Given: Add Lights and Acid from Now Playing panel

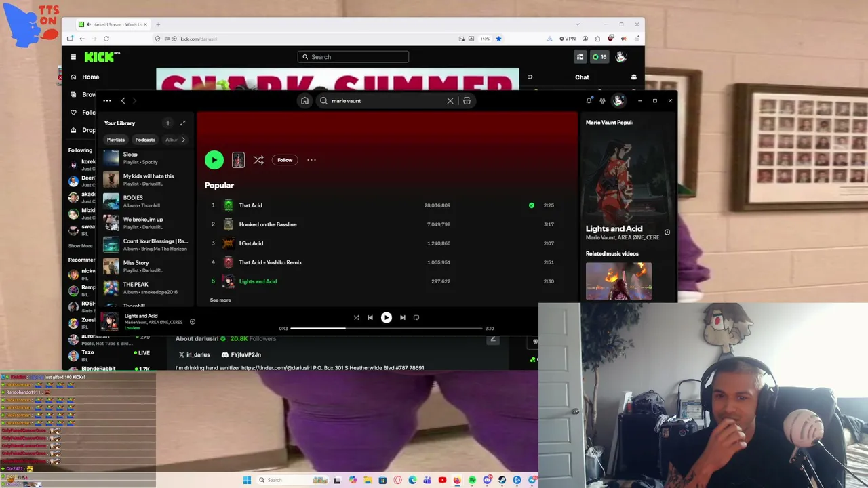Looking at the screenshot, I should (667, 232).
